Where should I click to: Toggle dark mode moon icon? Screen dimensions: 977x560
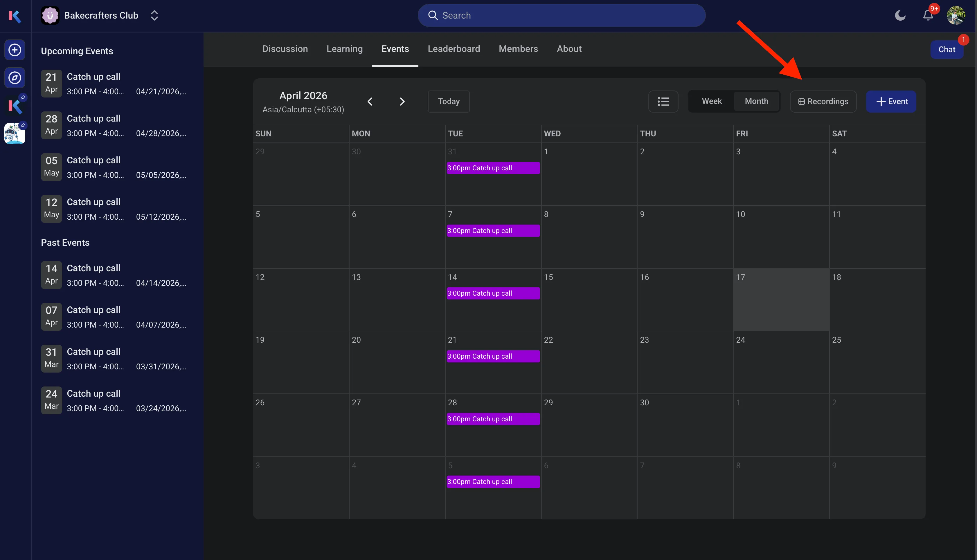click(900, 15)
